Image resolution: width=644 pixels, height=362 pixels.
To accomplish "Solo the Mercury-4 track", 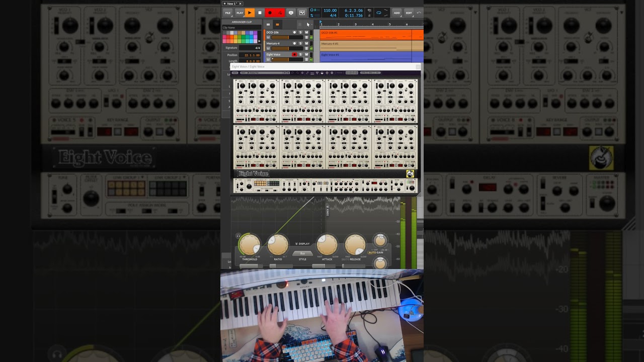I will (300, 43).
